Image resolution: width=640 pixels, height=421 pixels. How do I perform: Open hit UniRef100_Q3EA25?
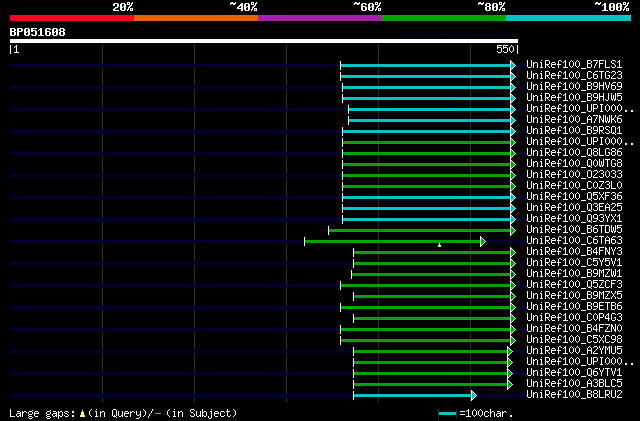pyautogui.click(x=574, y=208)
